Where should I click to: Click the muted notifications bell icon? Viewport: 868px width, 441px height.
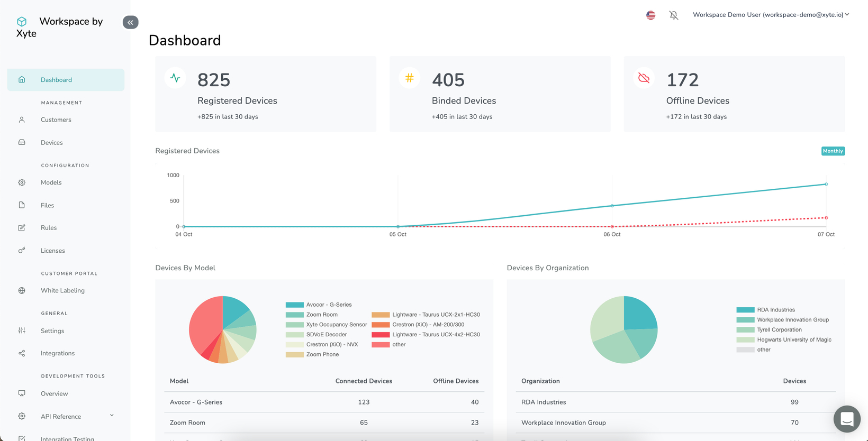click(x=674, y=15)
